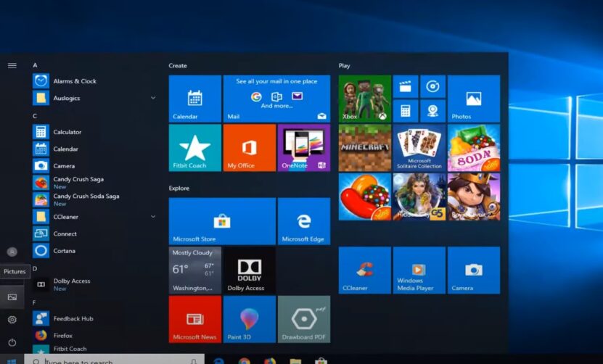
Task: Open Calendar from the app list
Action: pyautogui.click(x=95, y=149)
